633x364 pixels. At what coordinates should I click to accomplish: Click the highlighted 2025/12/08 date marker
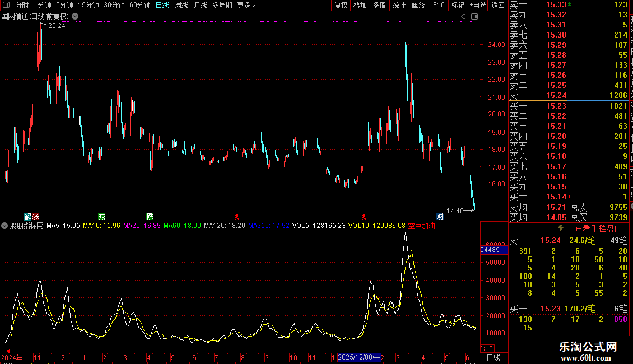359,357
